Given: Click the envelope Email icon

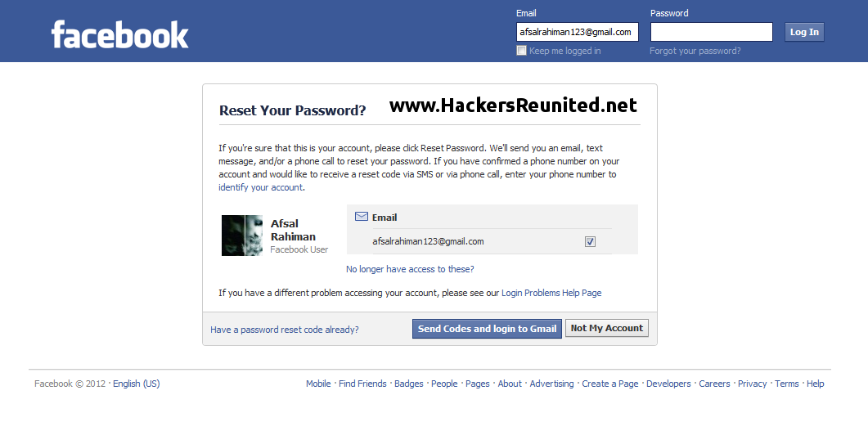Looking at the screenshot, I should (x=362, y=217).
